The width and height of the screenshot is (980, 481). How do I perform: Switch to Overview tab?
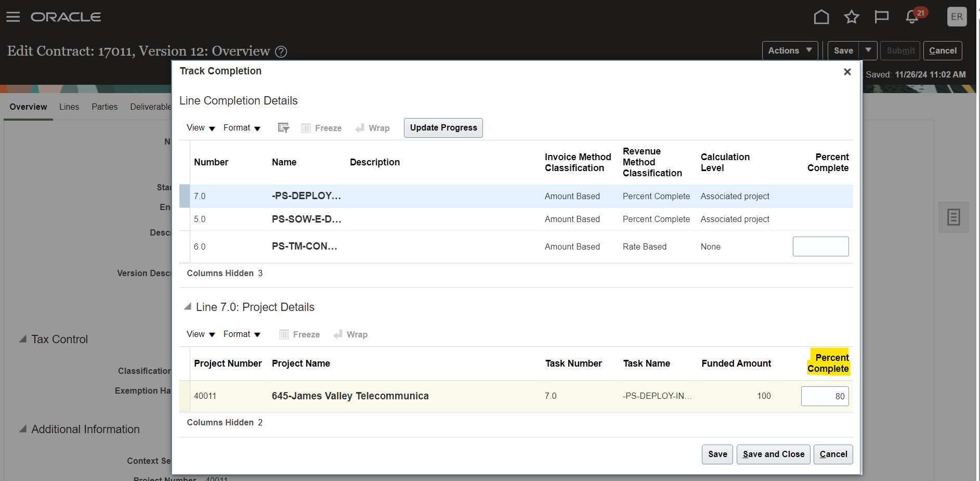[28, 107]
